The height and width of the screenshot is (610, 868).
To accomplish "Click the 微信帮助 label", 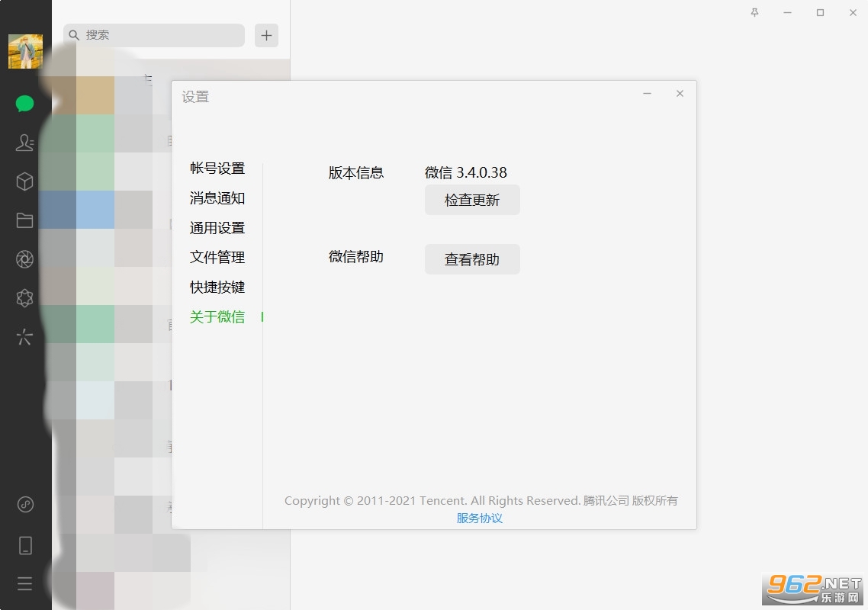I will 356,257.
